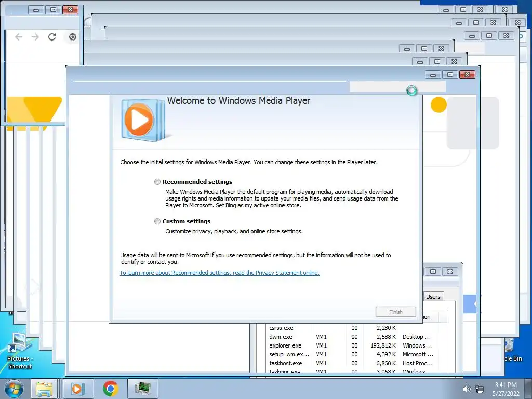
Task: Open Windows Media Player taskbar icon
Action: click(x=78, y=389)
